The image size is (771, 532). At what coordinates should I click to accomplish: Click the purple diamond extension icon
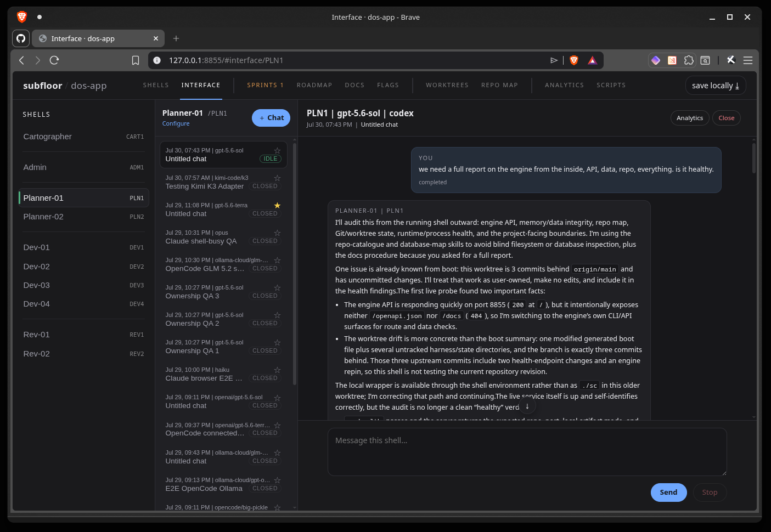tap(656, 60)
